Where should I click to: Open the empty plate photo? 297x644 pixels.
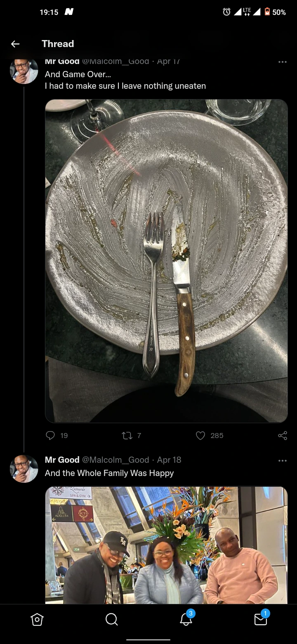point(166,261)
